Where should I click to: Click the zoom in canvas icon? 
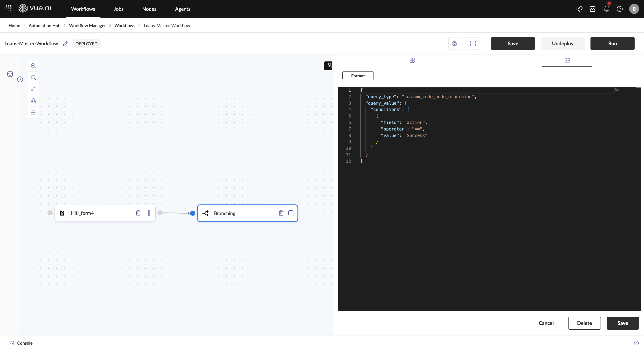point(33,66)
